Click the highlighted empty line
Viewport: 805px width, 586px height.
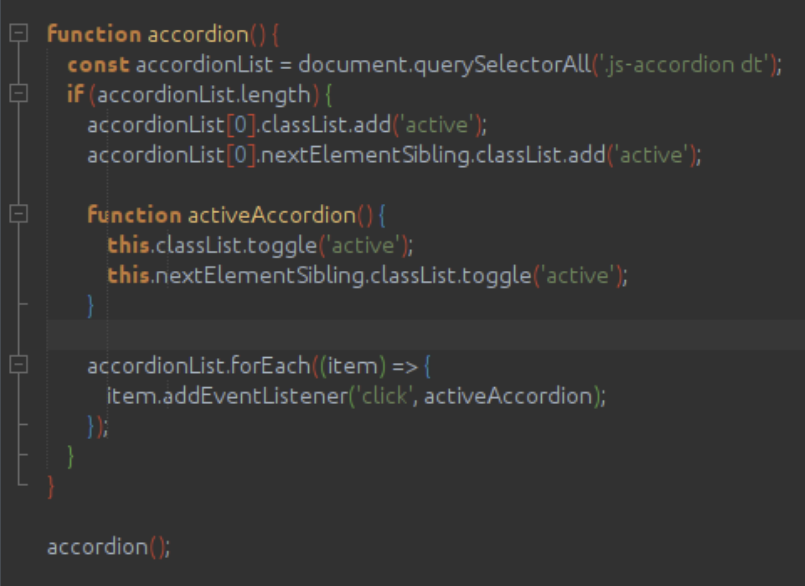click(x=400, y=335)
